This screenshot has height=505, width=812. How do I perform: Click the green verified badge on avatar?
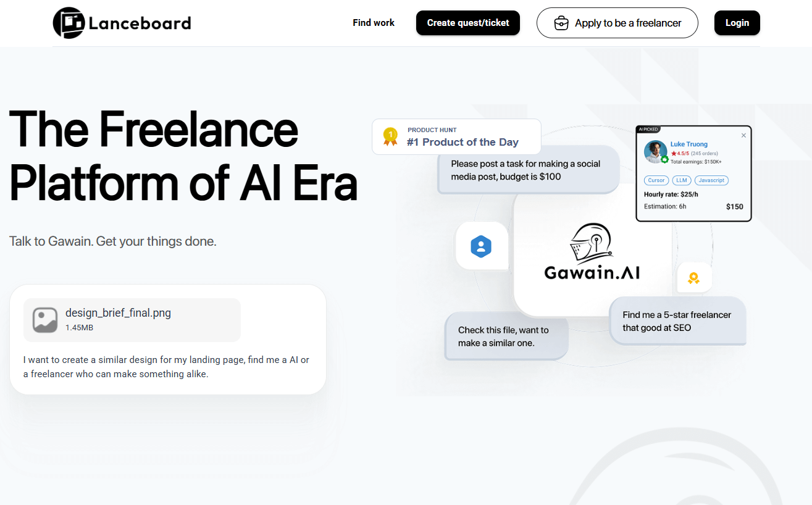[x=664, y=159]
